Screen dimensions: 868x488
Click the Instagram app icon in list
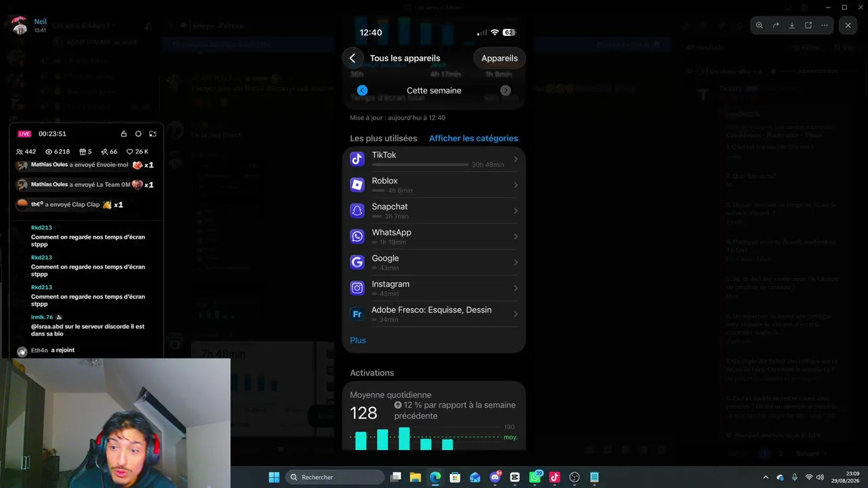pos(357,288)
